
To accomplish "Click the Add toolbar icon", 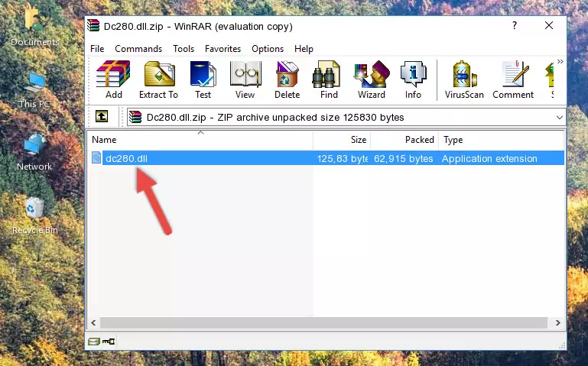I will [x=113, y=79].
